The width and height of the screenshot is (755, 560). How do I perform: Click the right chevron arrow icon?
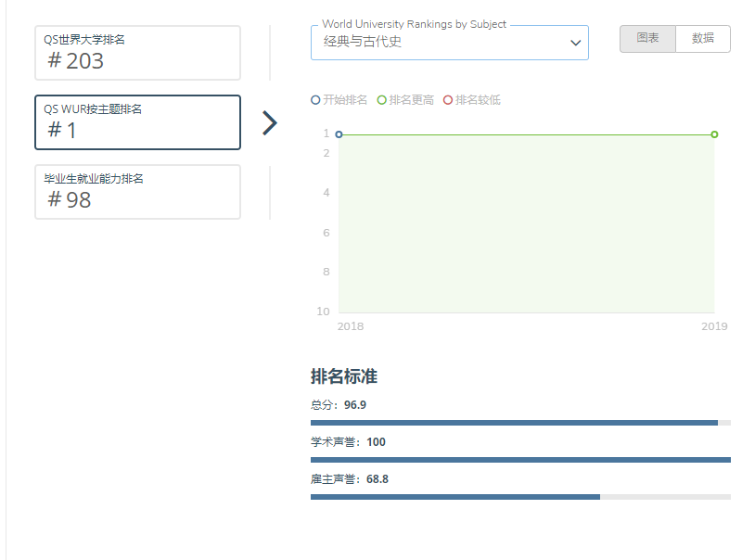270,123
